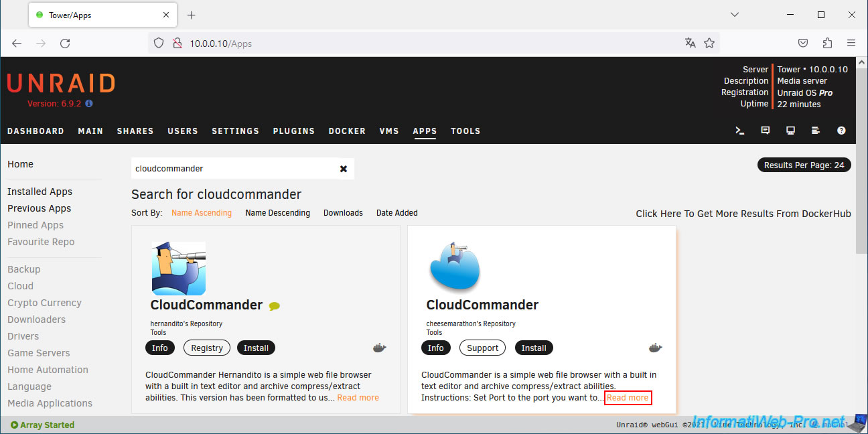Image resolution: width=868 pixels, height=434 pixels.
Task: Click the feedback speech bubble icon
Action: (x=766, y=131)
